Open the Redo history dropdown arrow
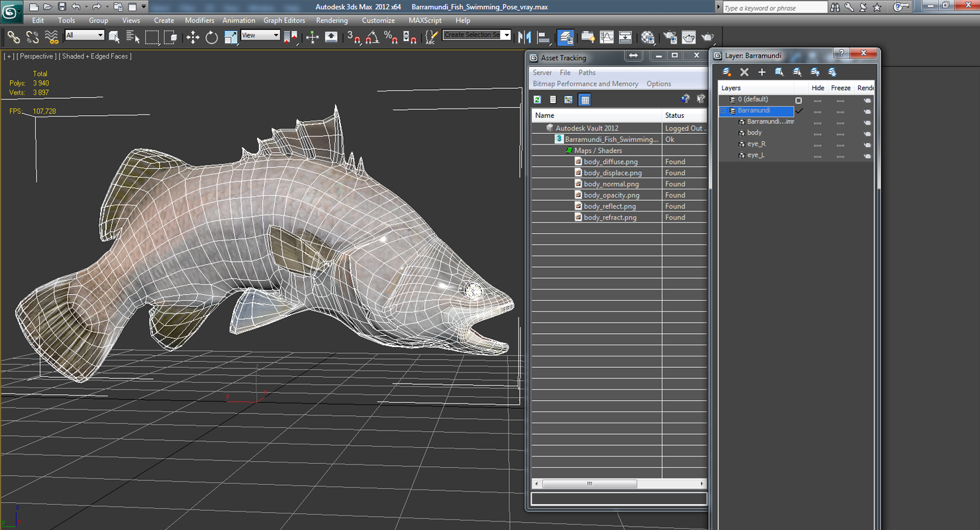 click(x=106, y=7)
